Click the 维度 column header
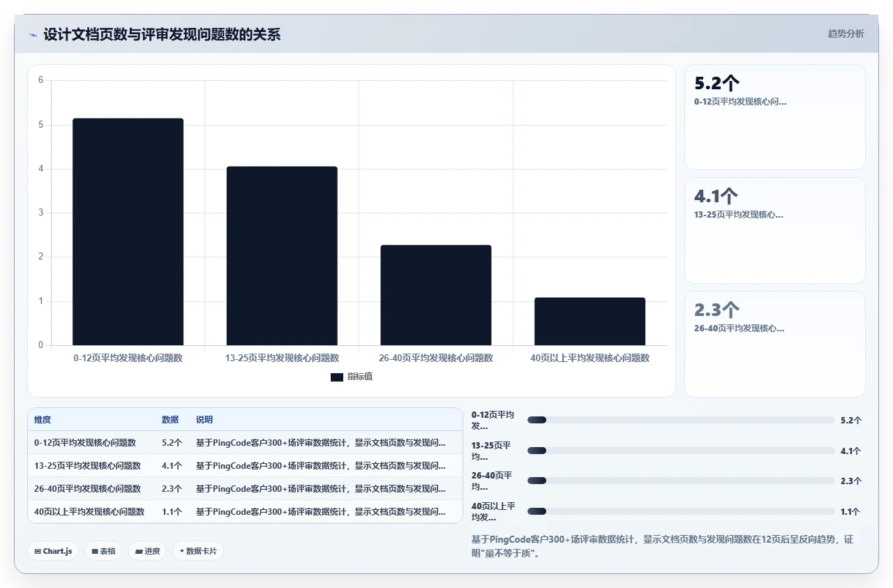893x588 pixels. coord(43,420)
